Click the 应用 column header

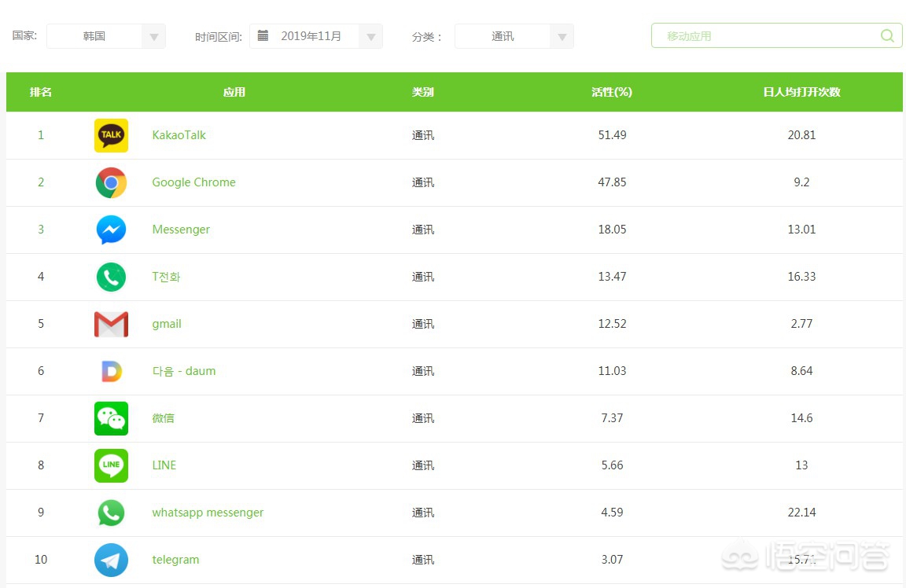(234, 92)
